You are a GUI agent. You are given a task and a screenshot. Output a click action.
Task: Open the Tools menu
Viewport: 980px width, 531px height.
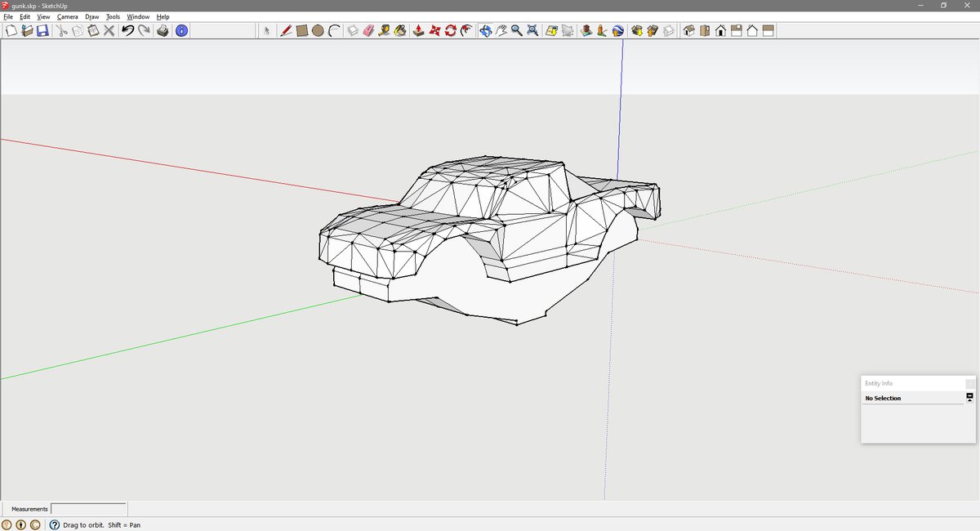(x=113, y=16)
